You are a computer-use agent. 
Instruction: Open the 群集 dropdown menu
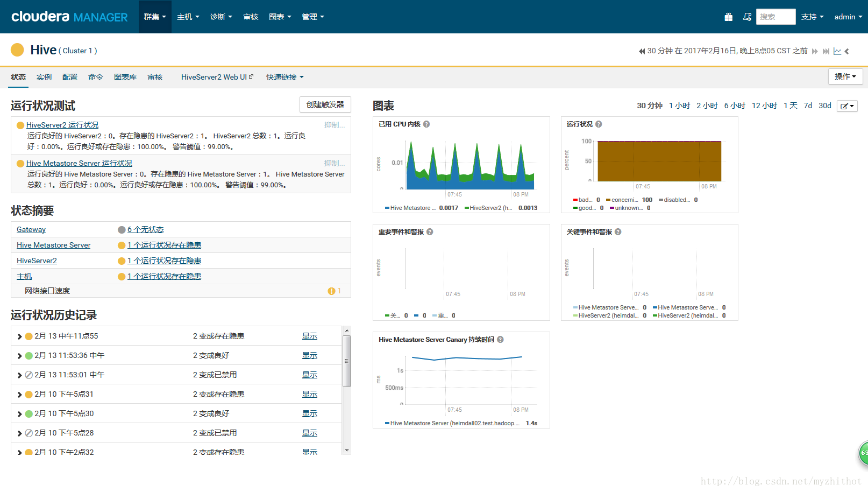(x=155, y=17)
